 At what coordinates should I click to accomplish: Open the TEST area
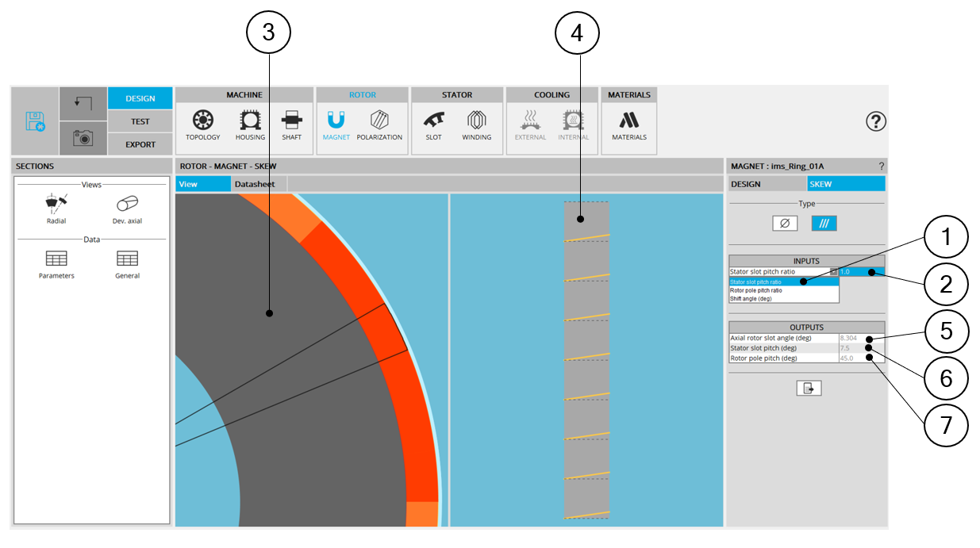click(x=140, y=121)
